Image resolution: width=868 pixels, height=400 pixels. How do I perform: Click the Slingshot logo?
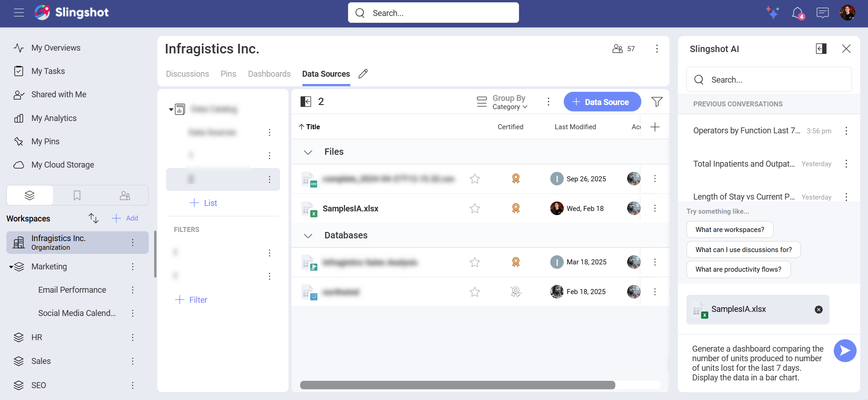(72, 12)
